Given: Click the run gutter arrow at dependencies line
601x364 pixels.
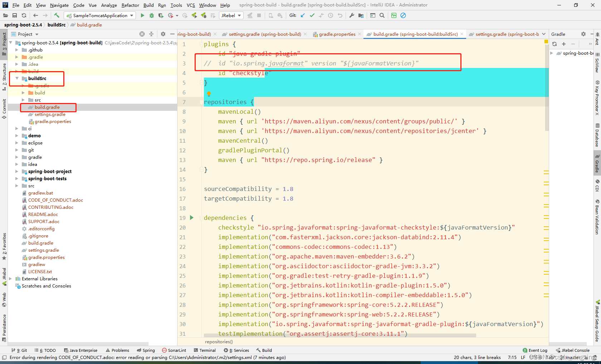Looking at the screenshot, I should point(192,217).
